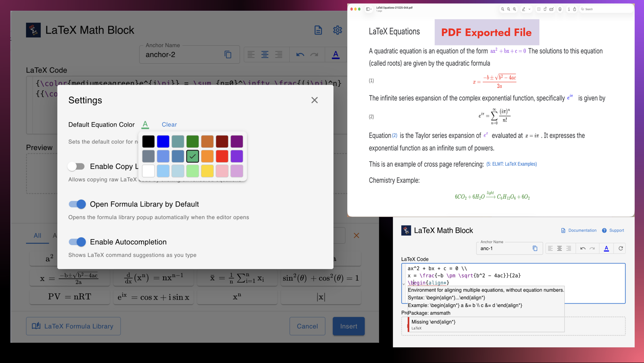The width and height of the screenshot is (644, 363).
Task: Pick pink color swatch
Action: click(222, 171)
